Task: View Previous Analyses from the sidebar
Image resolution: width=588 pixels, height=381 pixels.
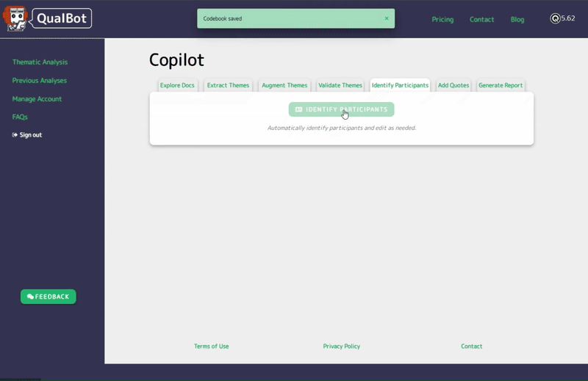Action: pyautogui.click(x=39, y=81)
